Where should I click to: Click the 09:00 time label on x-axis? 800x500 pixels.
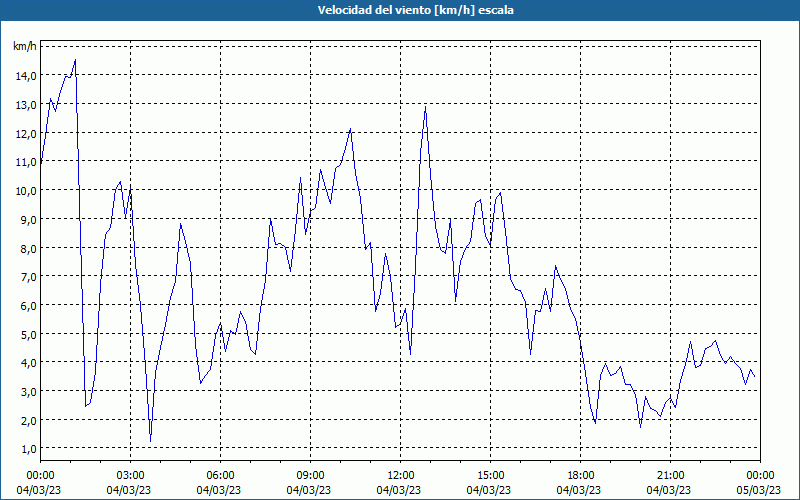(310, 476)
